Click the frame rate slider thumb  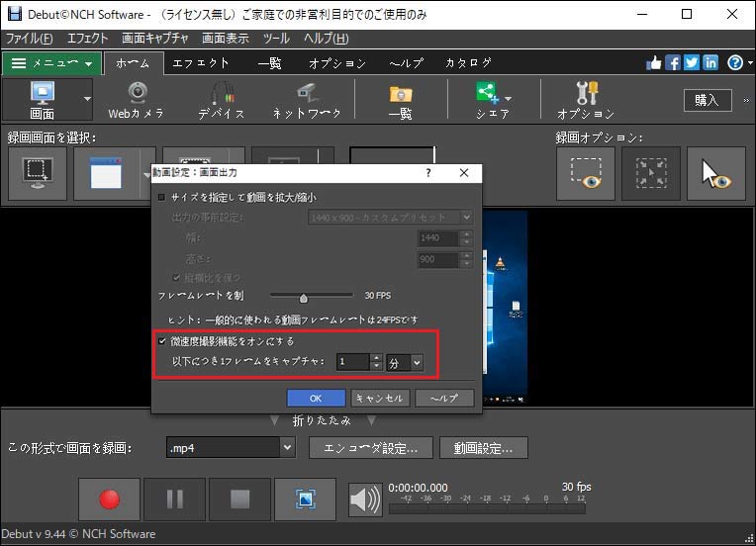coord(303,298)
